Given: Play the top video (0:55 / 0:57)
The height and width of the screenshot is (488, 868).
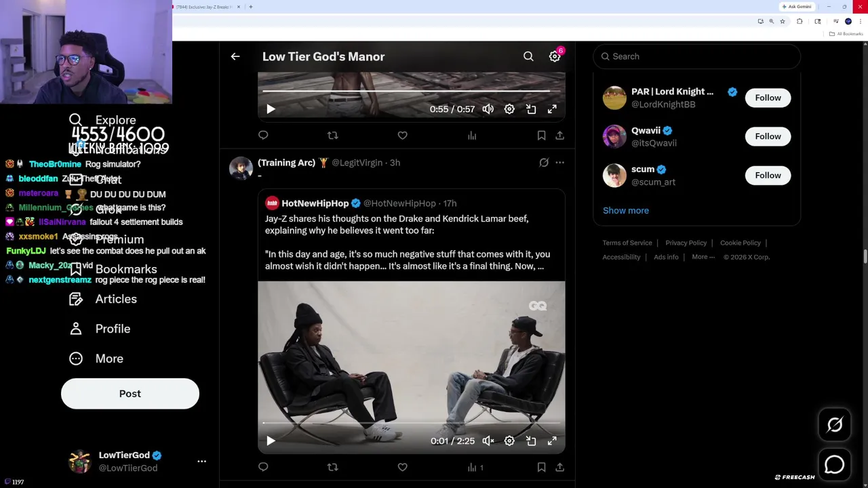Looking at the screenshot, I should click(x=271, y=109).
